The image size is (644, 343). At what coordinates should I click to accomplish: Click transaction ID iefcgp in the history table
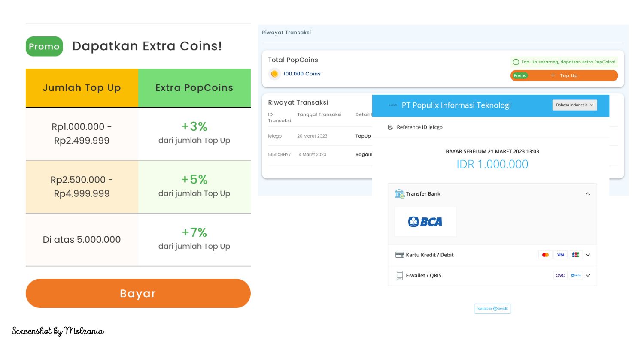[x=275, y=136]
